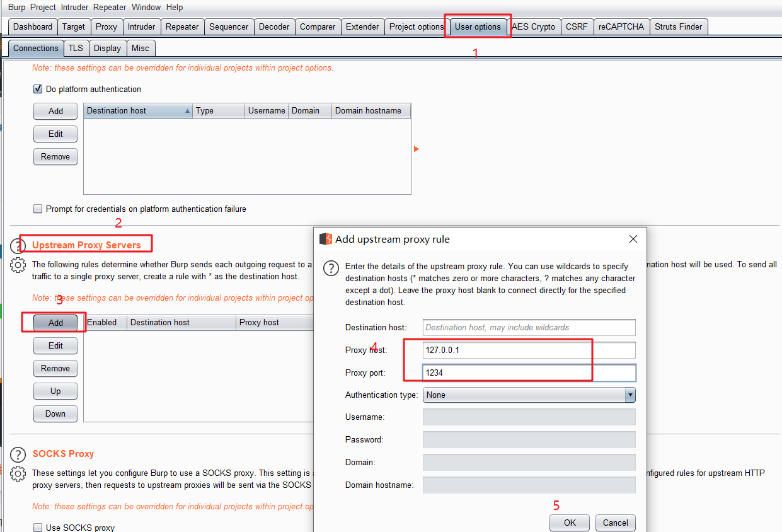Click the Proxy port field
This screenshot has height=532, width=782.
click(x=529, y=373)
